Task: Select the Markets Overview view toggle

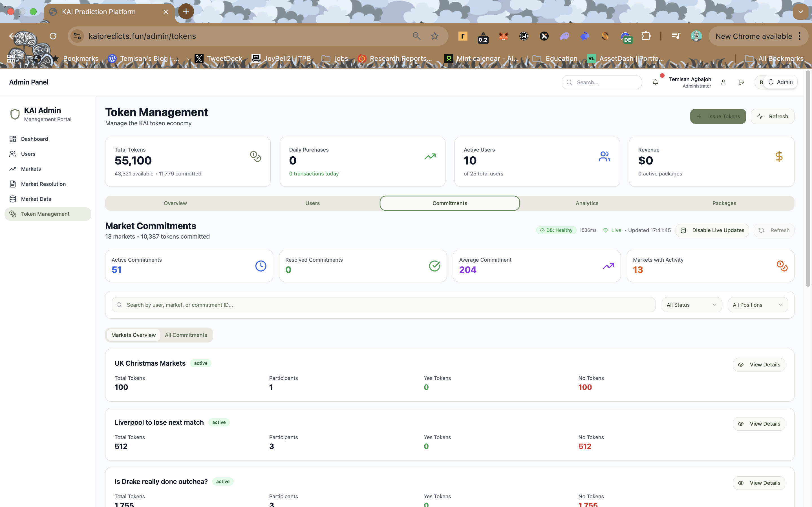Action: click(x=133, y=335)
